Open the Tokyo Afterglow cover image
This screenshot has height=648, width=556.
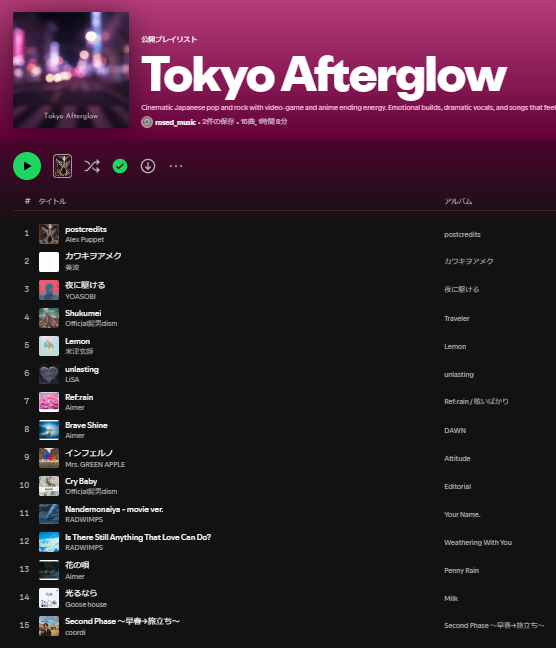(x=71, y=70)
